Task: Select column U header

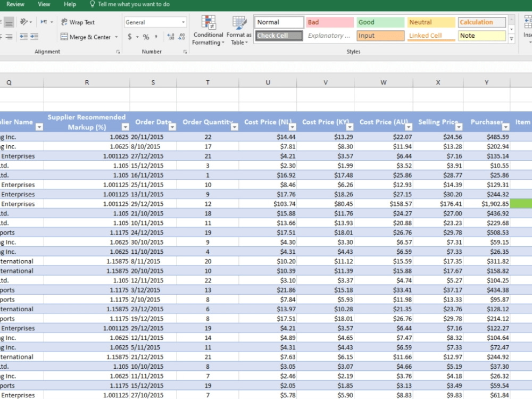Action: (x=268, y=82)
